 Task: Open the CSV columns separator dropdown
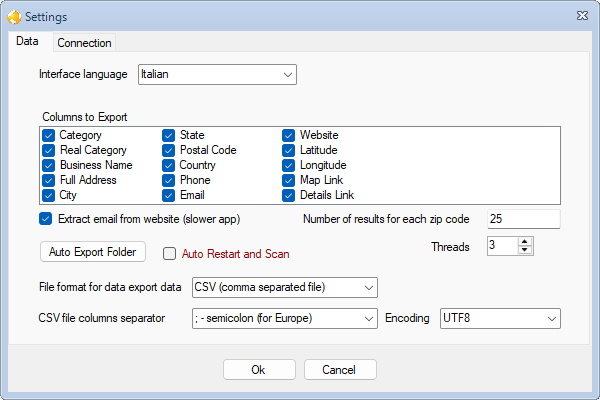(285, 318)
